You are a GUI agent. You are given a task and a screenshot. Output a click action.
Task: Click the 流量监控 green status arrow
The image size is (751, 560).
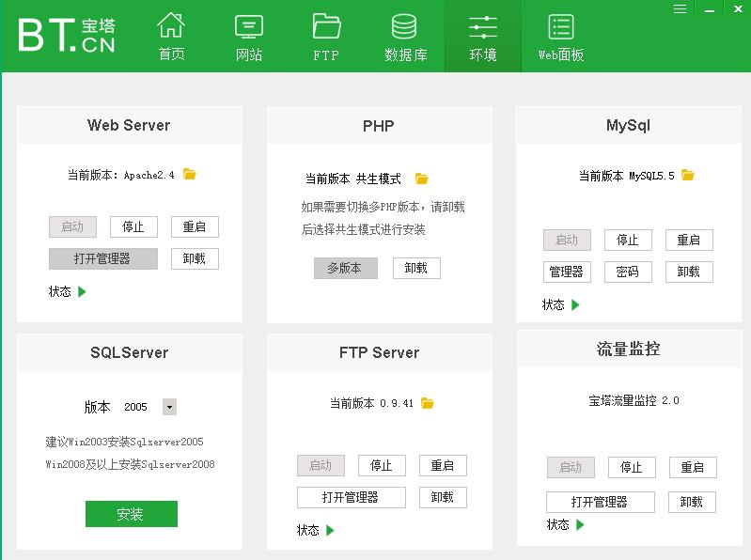[x=580, y=524]
